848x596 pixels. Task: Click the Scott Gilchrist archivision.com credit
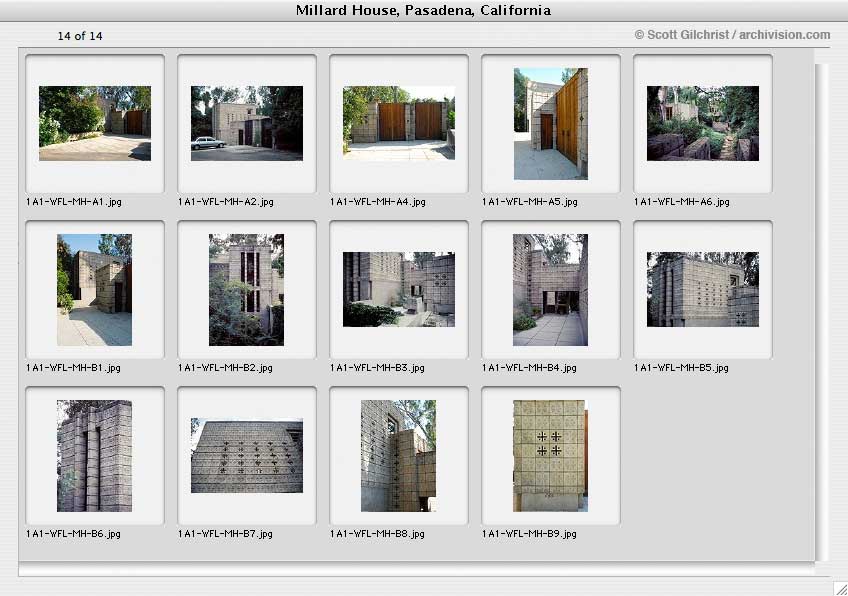(x=732, y=35)
